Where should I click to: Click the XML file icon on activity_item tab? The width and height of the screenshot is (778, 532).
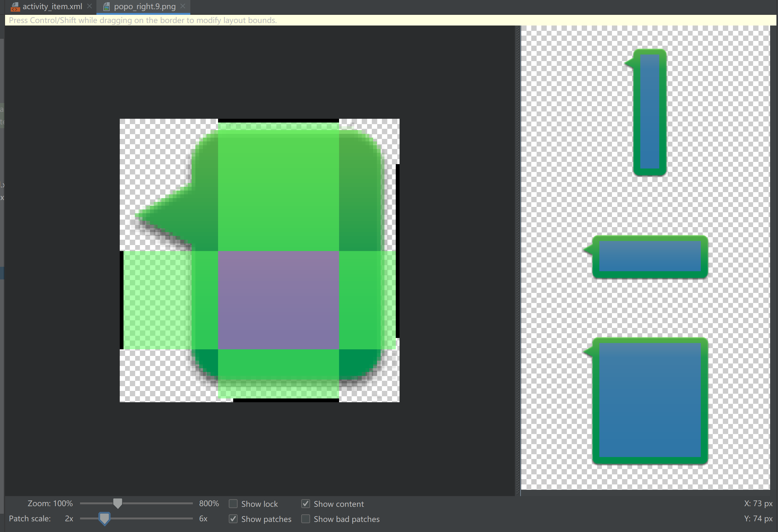point(15,6)
